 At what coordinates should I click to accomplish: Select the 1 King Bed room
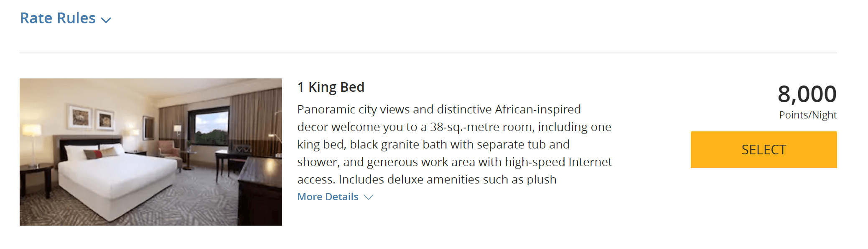point(764,150)
